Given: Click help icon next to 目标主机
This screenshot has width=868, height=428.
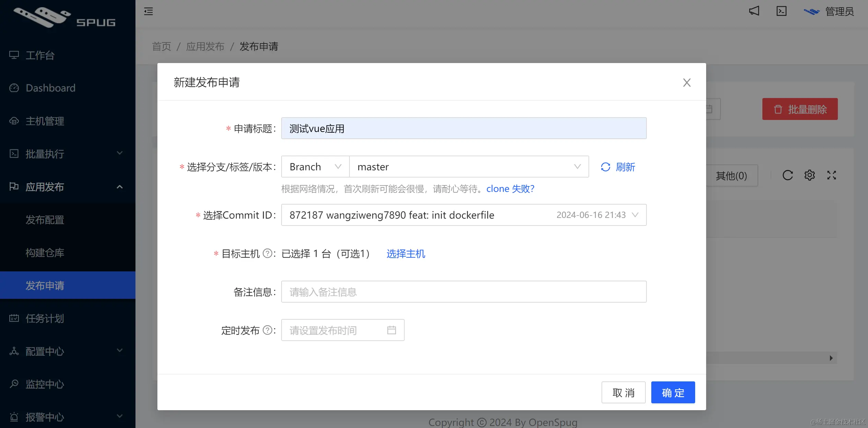Looking at the screenshot, I should [267, 254].
